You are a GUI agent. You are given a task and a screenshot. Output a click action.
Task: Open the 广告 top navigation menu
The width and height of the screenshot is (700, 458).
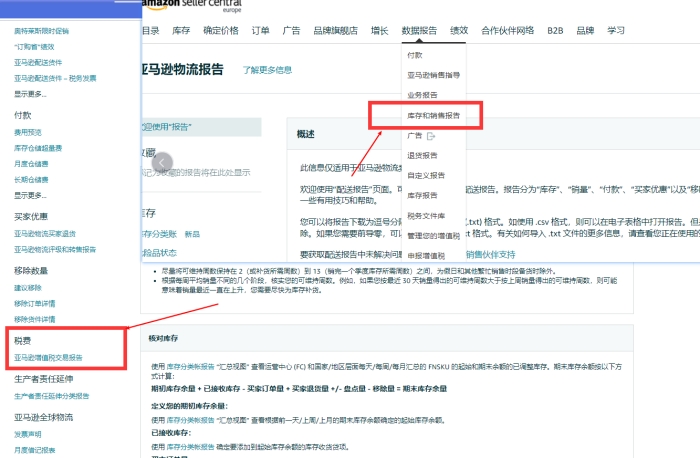click(291, 31)
